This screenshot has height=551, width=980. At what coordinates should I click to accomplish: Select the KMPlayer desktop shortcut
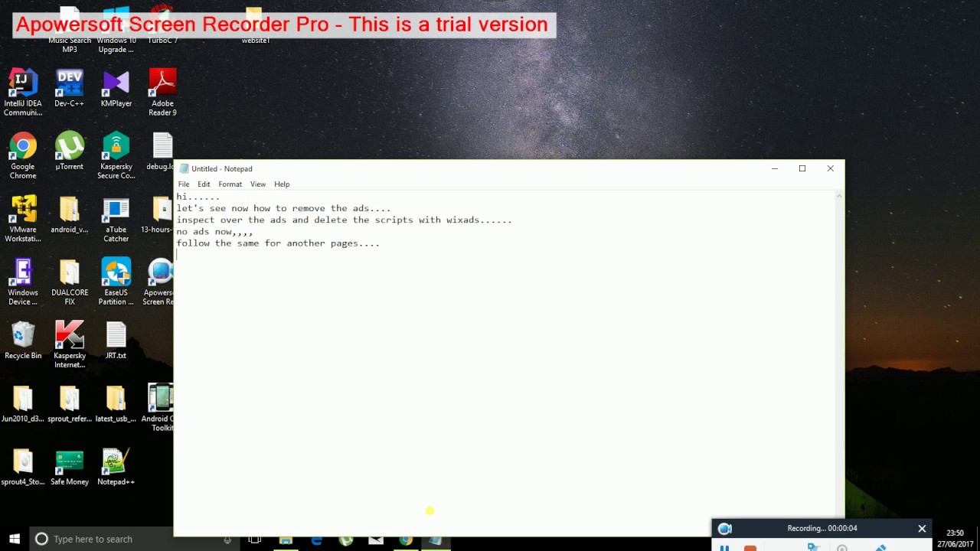116,89
